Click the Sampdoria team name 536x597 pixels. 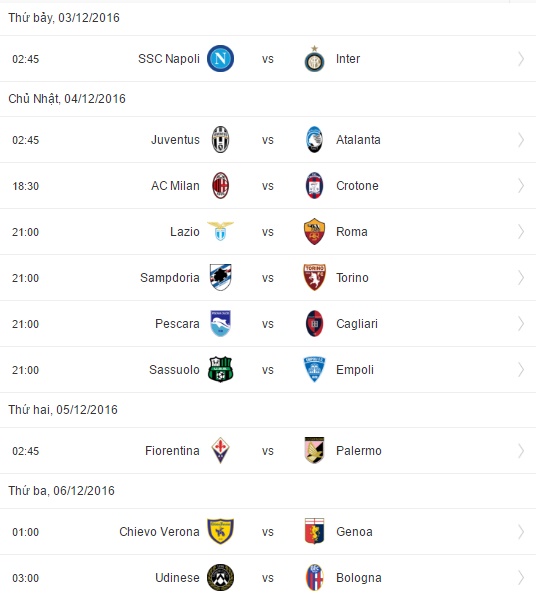(x=170, y=278)
